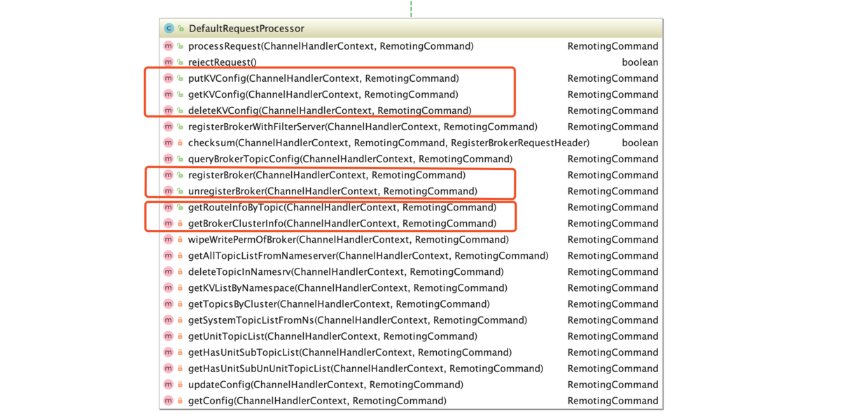
Task: Select the getBrokerClusterInfo method signature
Action: pyautogui.click(x=342, y=223)
